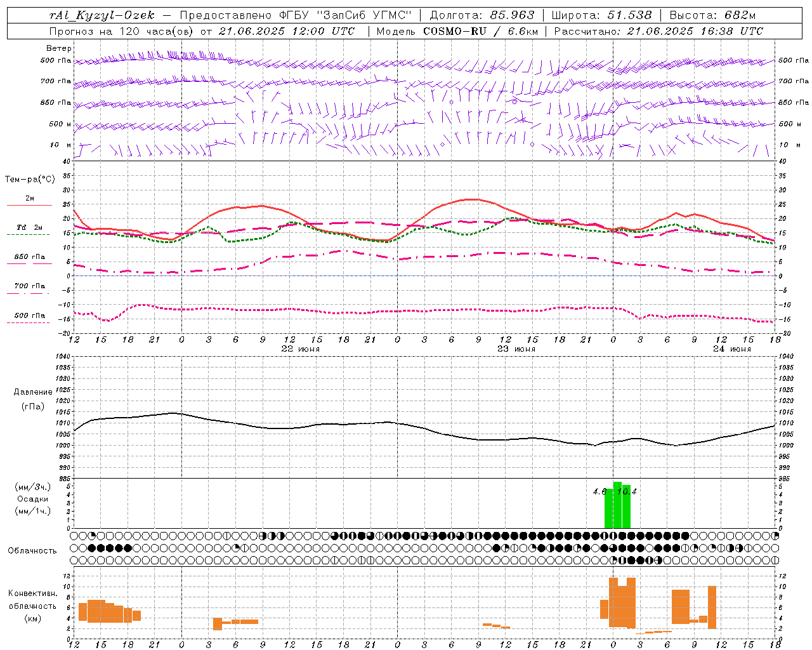The image size is (812, 650).
Task: Click the (гПа) unit under Давление
Action: [33, 407]
